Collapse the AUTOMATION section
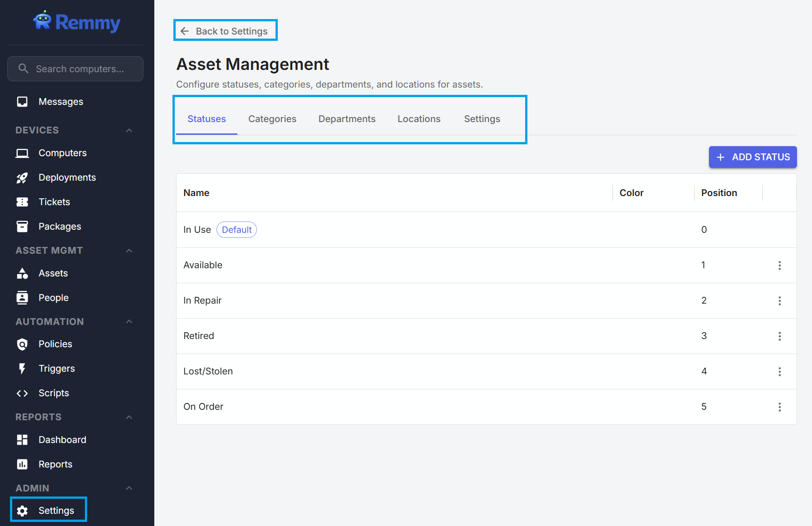Viewport: 812px width, 526px height. (129, 321)
